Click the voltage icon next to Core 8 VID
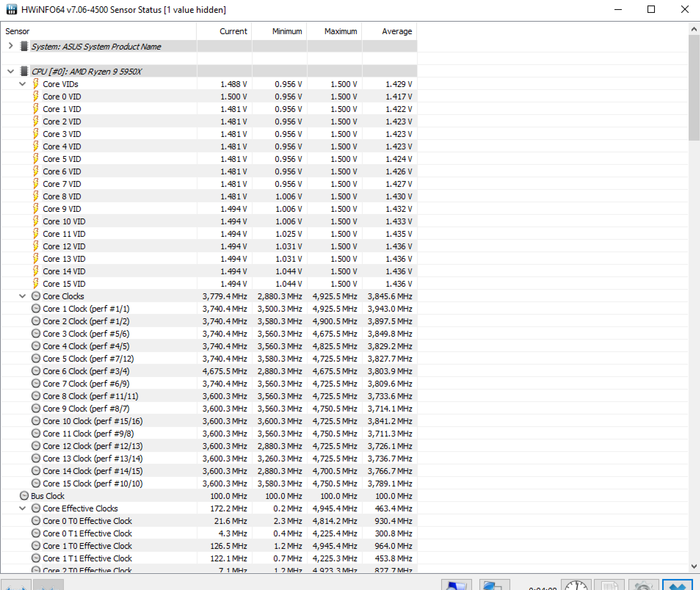Image resolution: width=700 pixels, height=590 pixels. coord(36,196)
